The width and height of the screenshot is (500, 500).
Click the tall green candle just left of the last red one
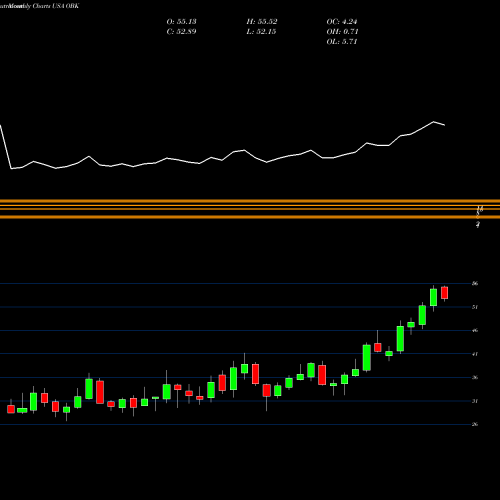pyautogui.click(x=433, y=297)
